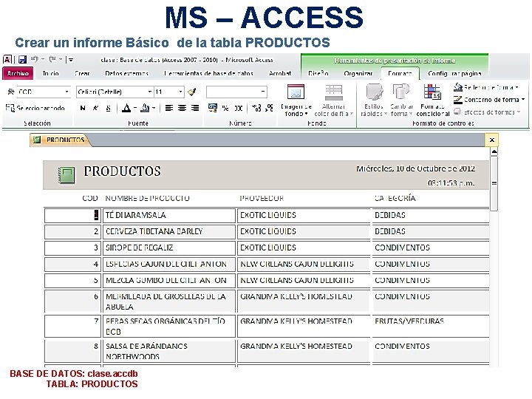Select the SALSA DE ARÁNDANOS NORTHWOODS cell
The image size is (532, 399).
pos(169,351)
